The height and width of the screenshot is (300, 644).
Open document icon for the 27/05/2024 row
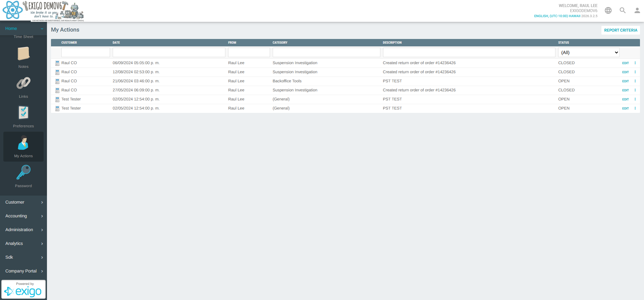pos(57,90)
